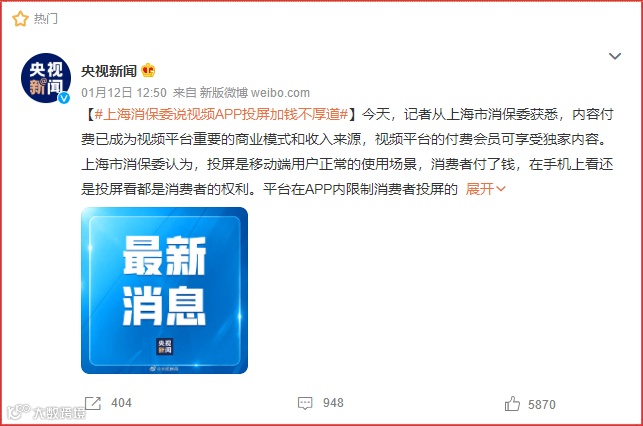Click the repost share icon
Screen dimensions: 643x426
93,403
